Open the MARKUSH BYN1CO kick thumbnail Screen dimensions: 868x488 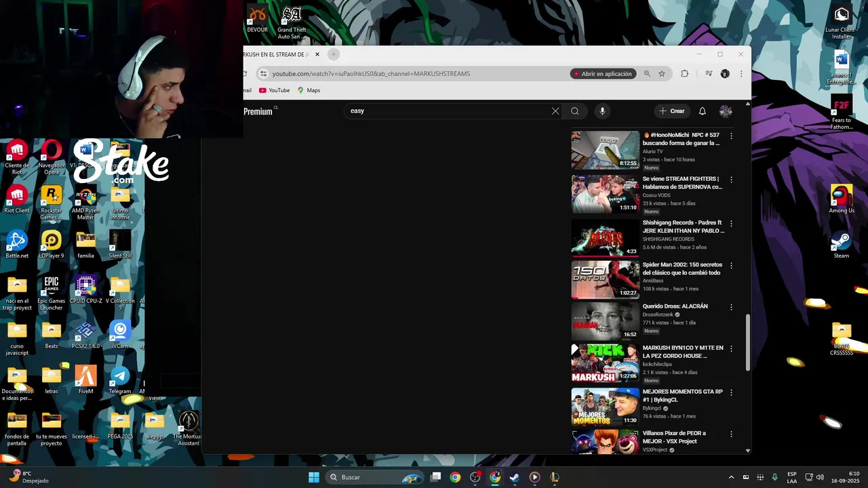(605, 363)
